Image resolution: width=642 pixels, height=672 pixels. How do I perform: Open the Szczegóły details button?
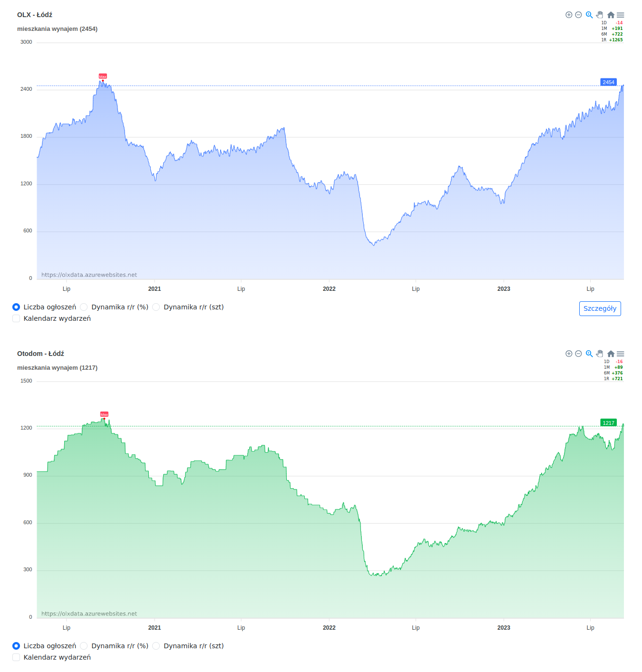tap(600, 308)
